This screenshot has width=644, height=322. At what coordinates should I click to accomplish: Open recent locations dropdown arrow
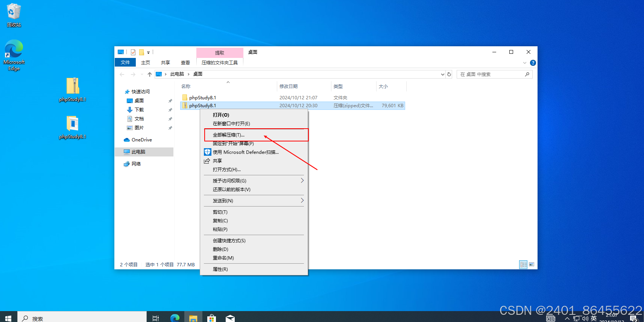coord(142,74)
